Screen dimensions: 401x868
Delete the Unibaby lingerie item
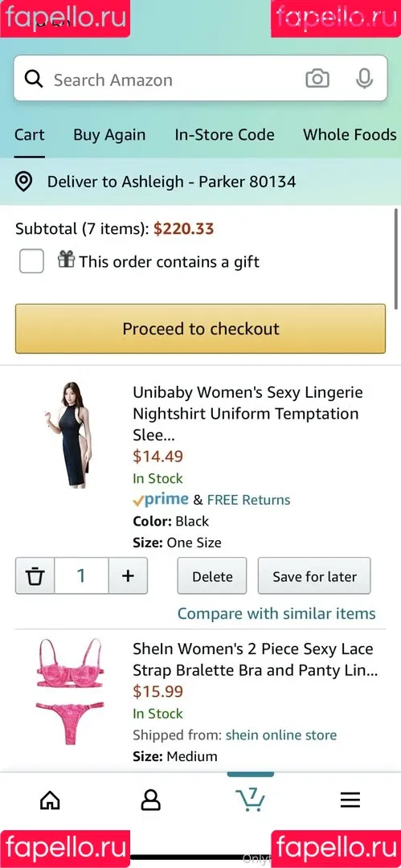(212, 576)
